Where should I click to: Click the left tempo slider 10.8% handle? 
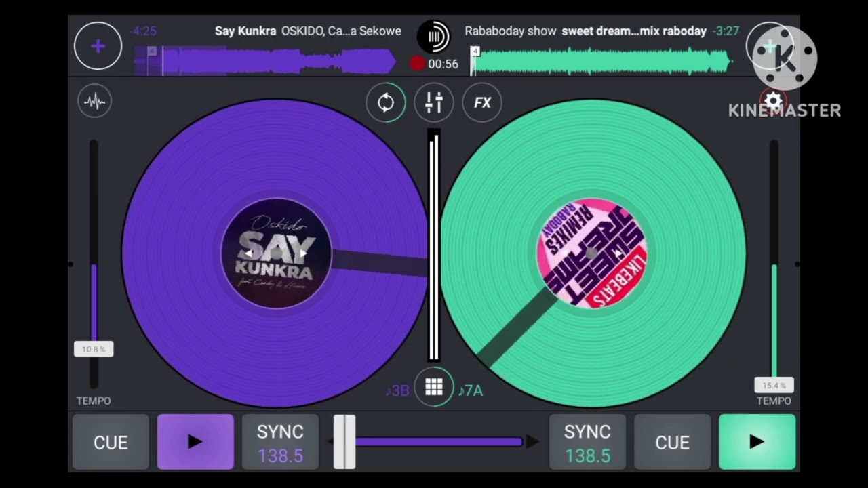(94, 350)
